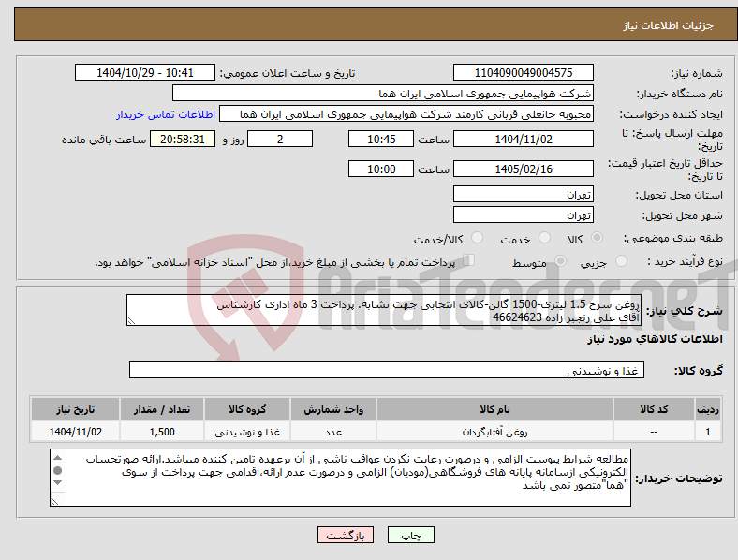The image size is (738, 560).
Task: Click the remaining days field showing 2
Action: click(x=280, y=139)
